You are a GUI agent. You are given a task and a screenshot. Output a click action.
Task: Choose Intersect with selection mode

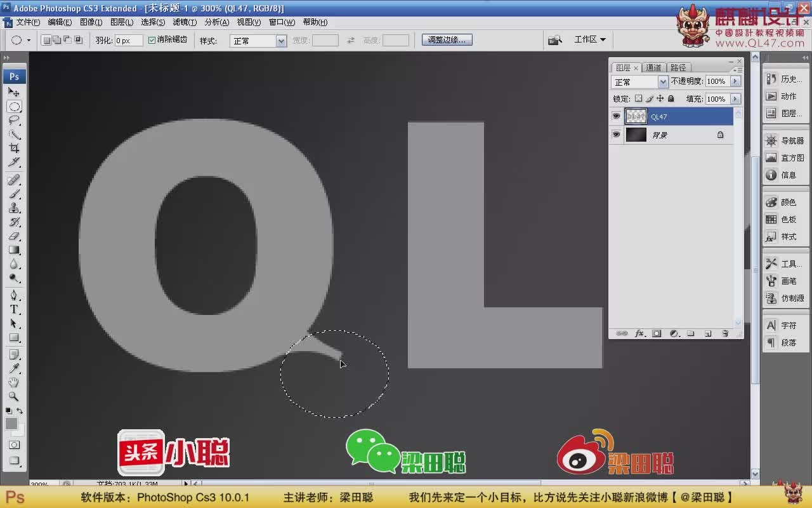pos(79,40)
